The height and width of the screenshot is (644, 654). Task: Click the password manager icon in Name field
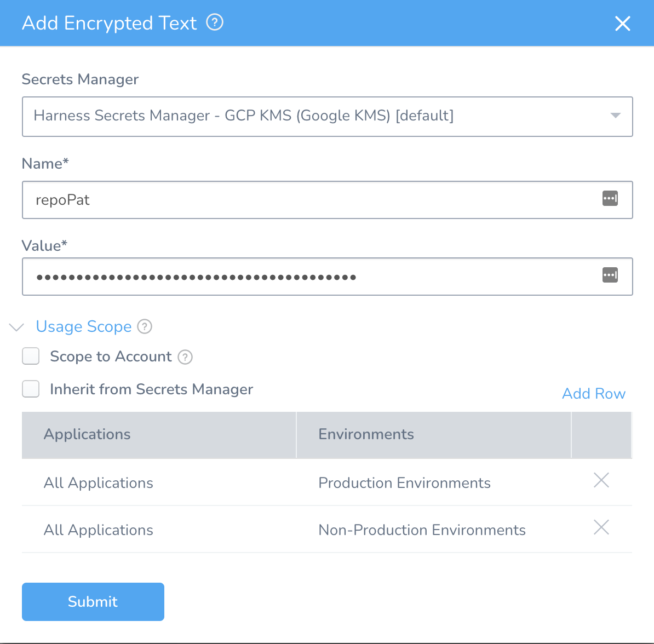click(610, 199)
